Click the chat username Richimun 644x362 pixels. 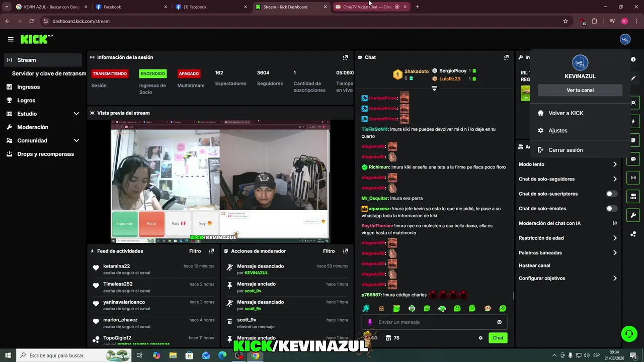pyautogui.click(x=379, y=167)
